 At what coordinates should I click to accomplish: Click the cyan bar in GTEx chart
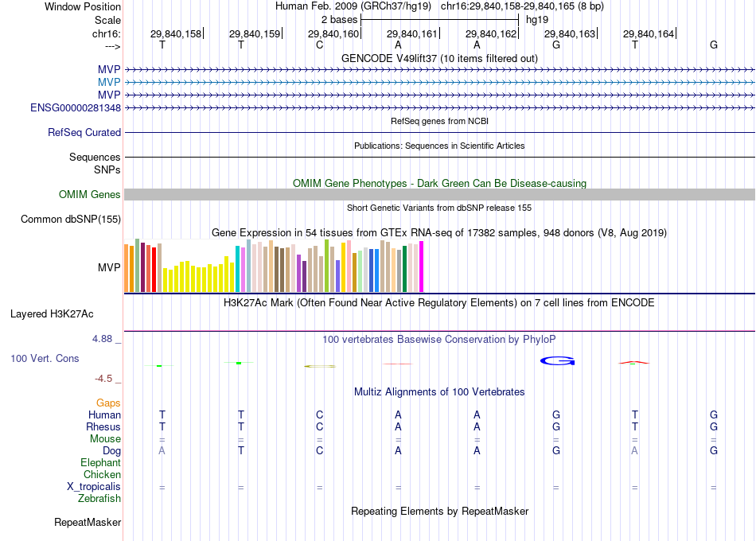pyautogui.click(x=237, y=269)
